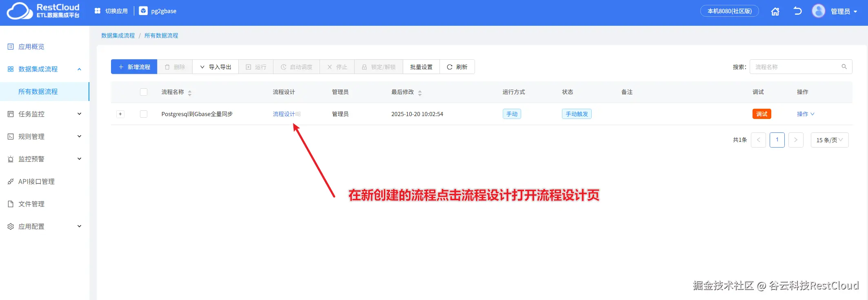Click the administrator avatar icon
Image resolution: width=868 pixels, height=300 pixels.
point(818,11)
